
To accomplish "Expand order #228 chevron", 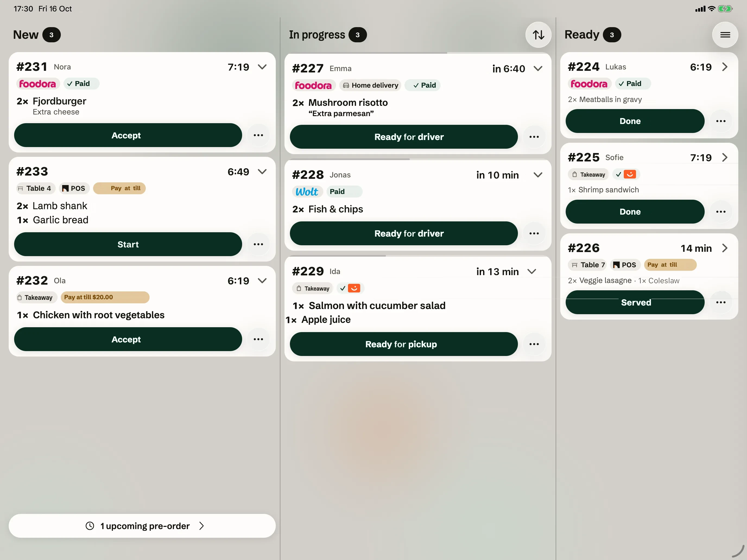I will 538,175.
